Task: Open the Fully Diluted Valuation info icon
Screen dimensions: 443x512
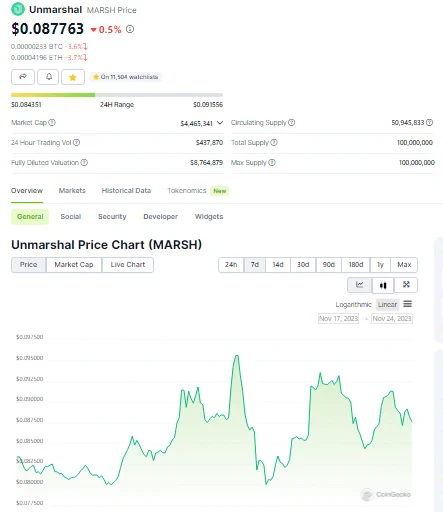Action: pyautogui.click(x=84, y=163)
